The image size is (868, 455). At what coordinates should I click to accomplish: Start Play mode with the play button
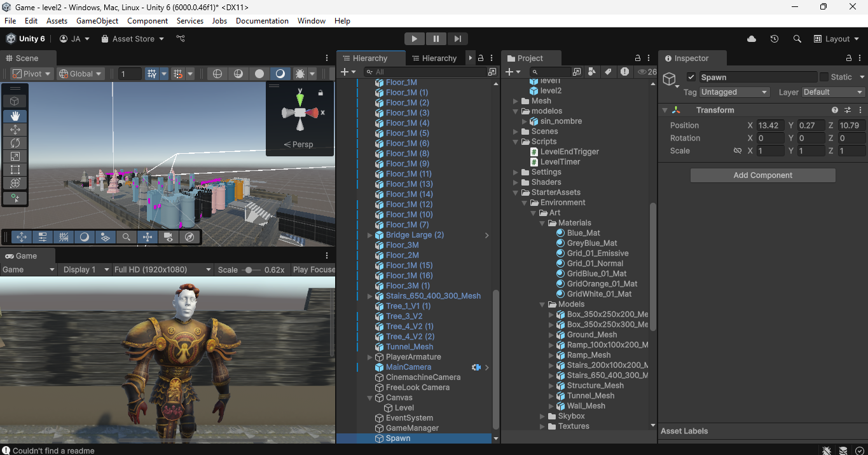pyautogui.click(x=414, y=39)
